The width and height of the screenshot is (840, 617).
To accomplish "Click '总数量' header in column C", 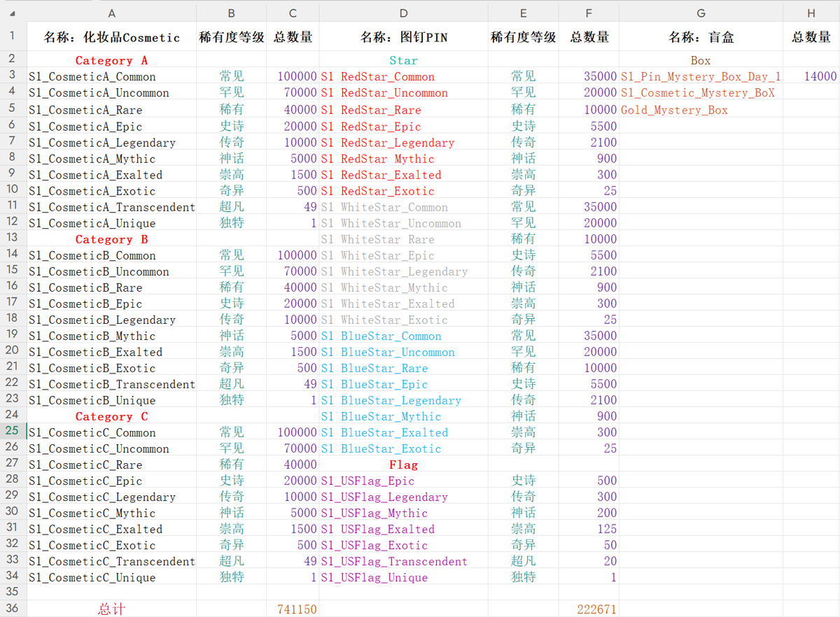I will click(x=293, y=38).
